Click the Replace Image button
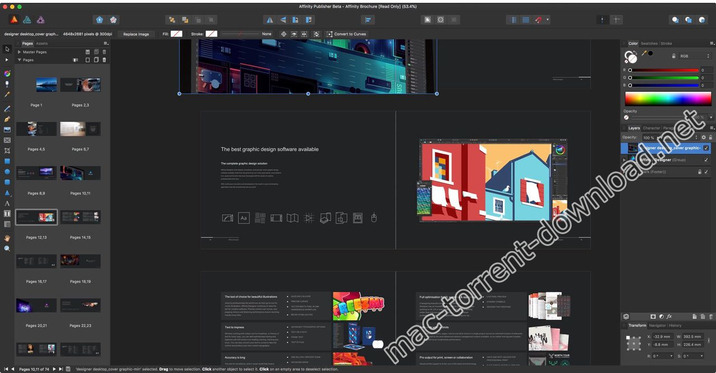716x373 pixels. click(136, 34)
